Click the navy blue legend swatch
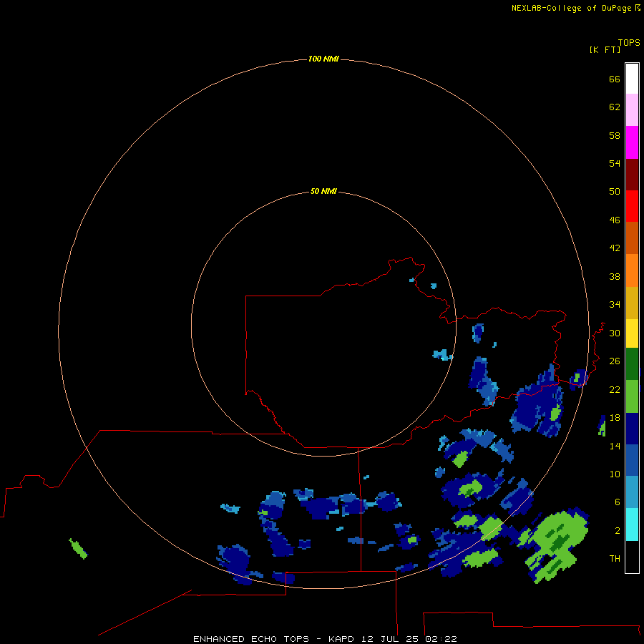Screen dimensions: 644x644 coord(632,429)
